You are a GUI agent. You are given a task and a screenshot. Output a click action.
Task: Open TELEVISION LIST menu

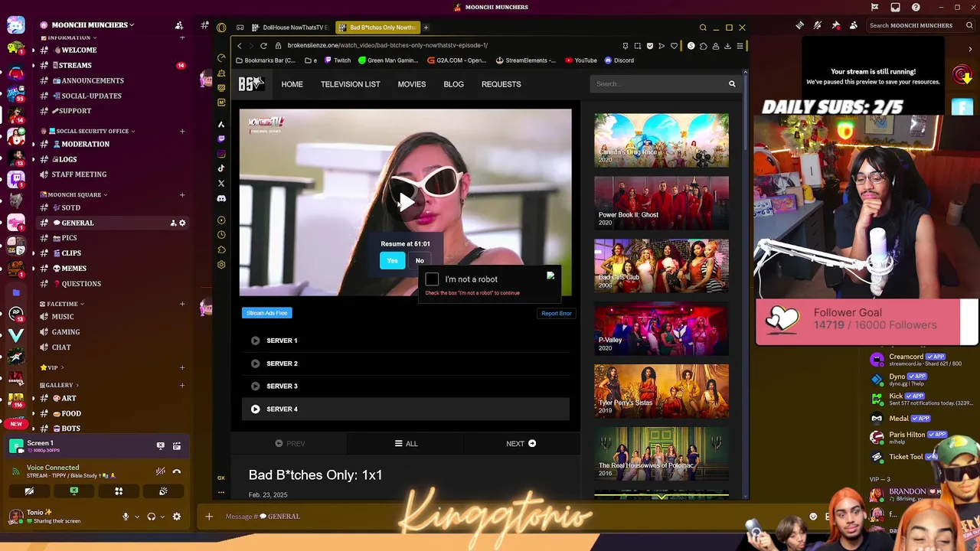click(x=350, y=84)
